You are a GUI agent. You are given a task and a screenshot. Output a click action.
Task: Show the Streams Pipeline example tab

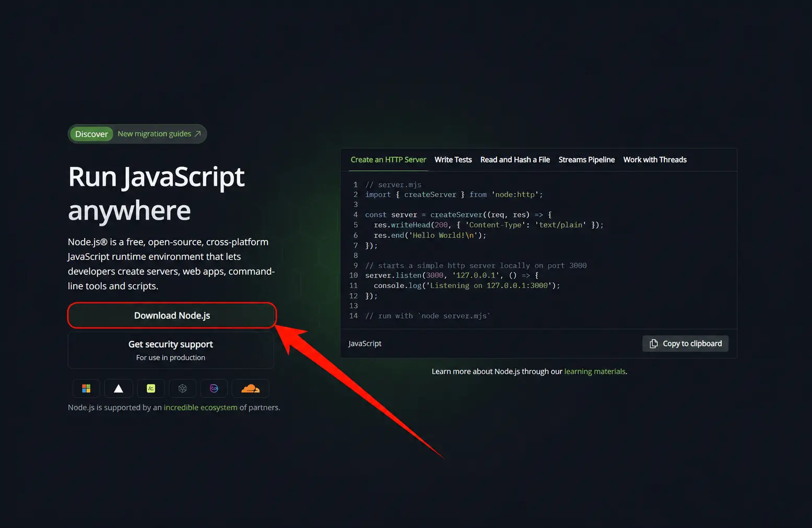pos(586,160)
